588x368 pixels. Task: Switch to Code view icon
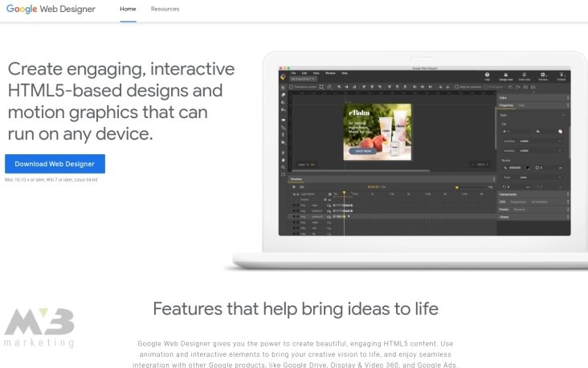point(525,76)
